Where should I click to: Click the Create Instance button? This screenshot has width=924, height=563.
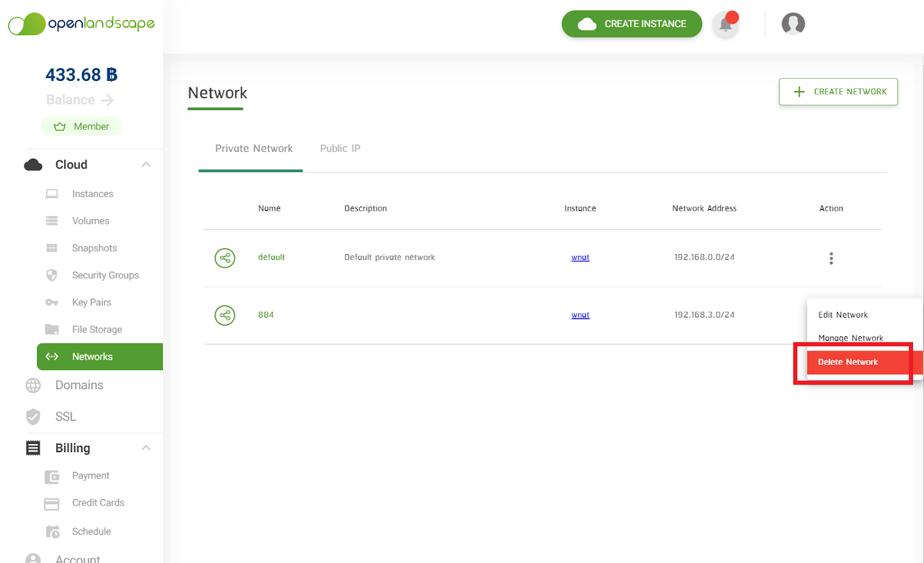point(632,24)
